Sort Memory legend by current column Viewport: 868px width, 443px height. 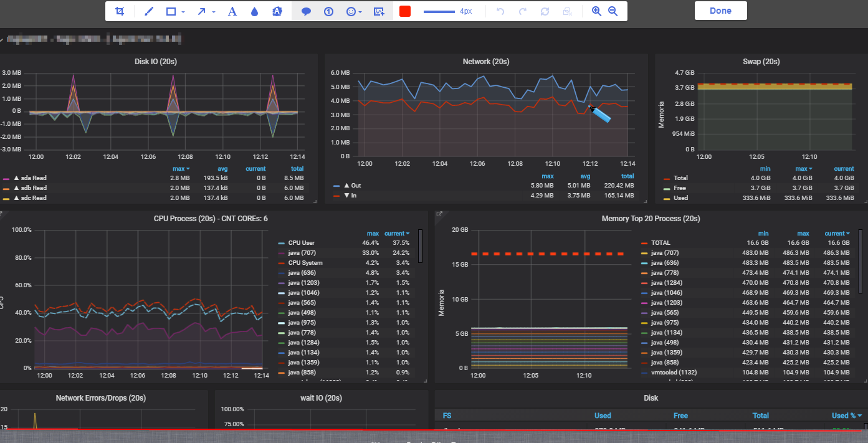pos(837,234)
